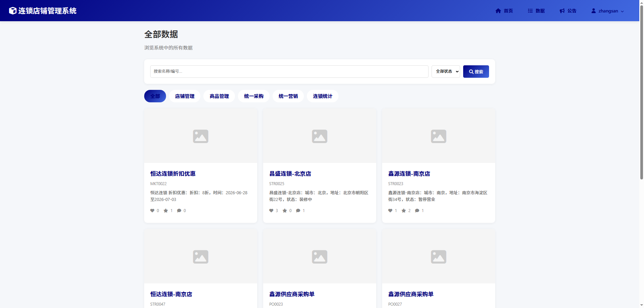The image size is (644, 308).
Task: Click the PO0023 code text
Action: tap(276, 304)
